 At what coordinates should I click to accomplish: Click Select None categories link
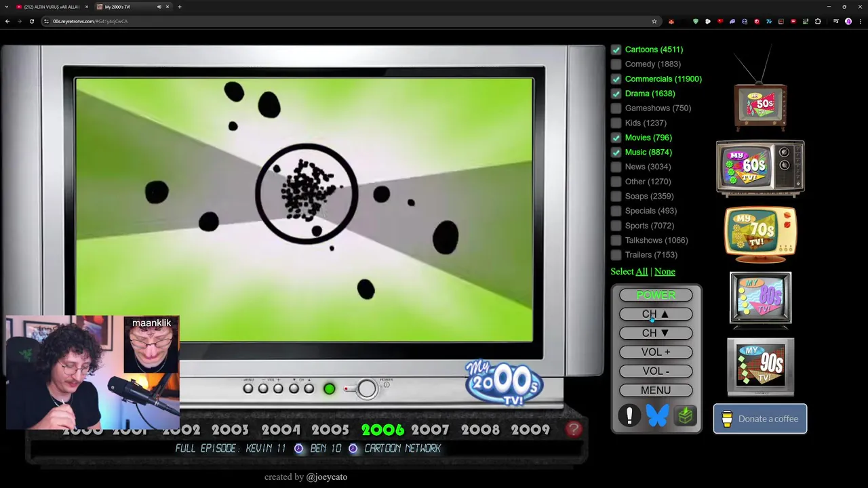coord(665,272)
